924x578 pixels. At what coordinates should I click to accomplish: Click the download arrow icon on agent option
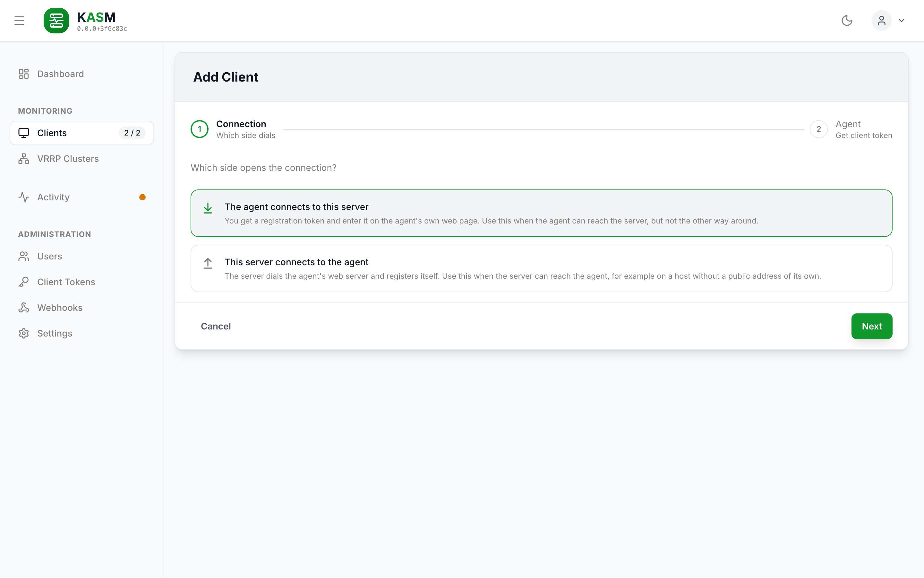(208, 208)
